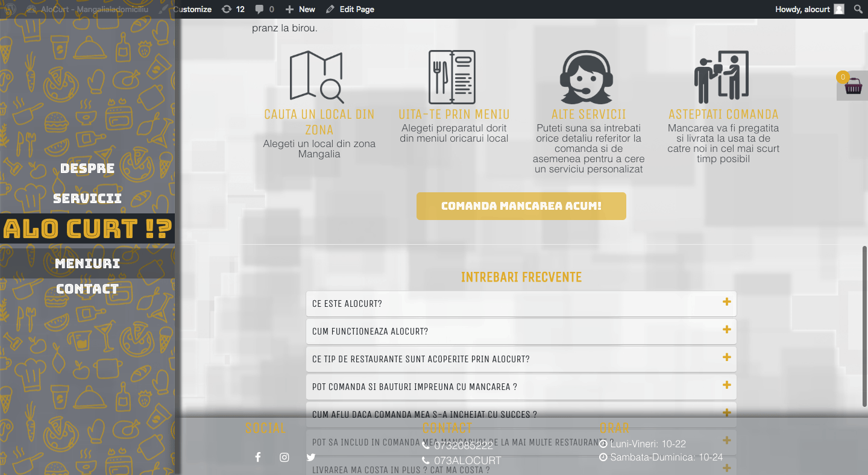868x475 pixels.
Task: Click 'Puteti suna sa intrebati' description text
Action: 589,149
